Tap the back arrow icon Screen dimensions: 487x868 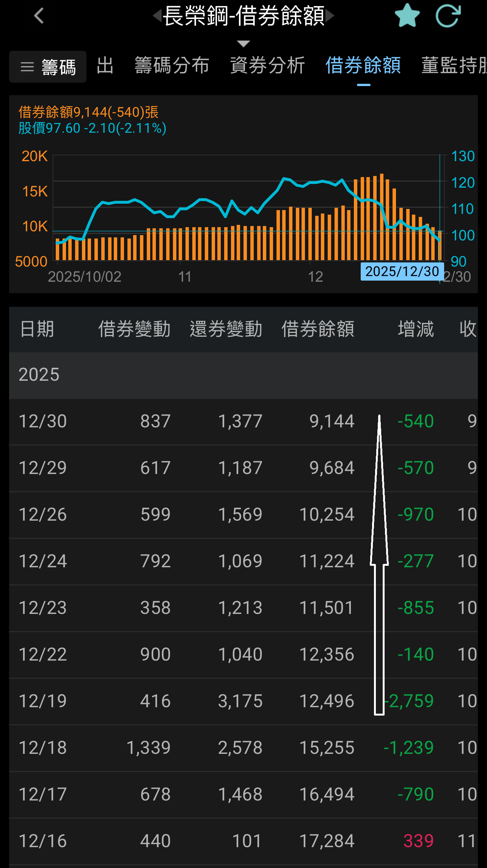(x=39, y=16)
